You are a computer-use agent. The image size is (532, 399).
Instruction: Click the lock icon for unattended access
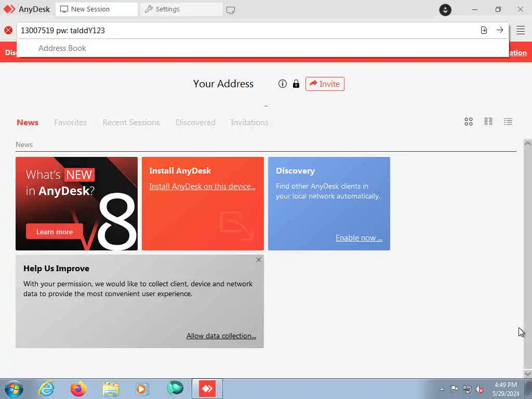(x=296, y=84)
